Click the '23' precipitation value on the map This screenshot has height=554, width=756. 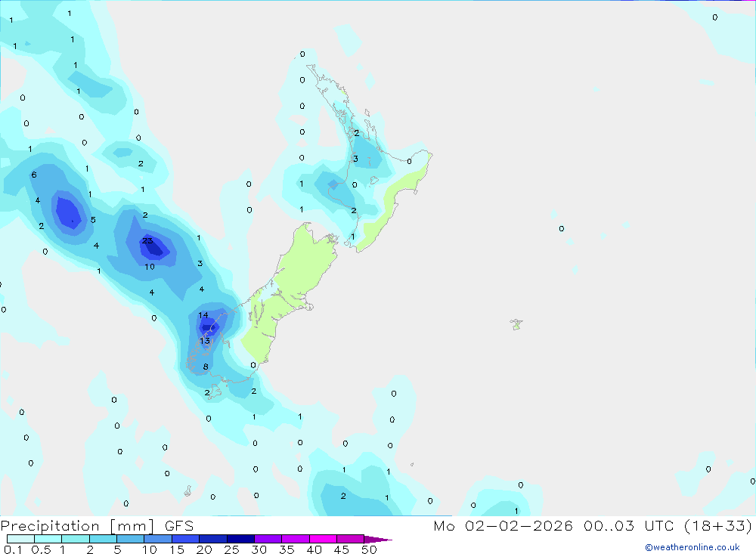(147, 240)
